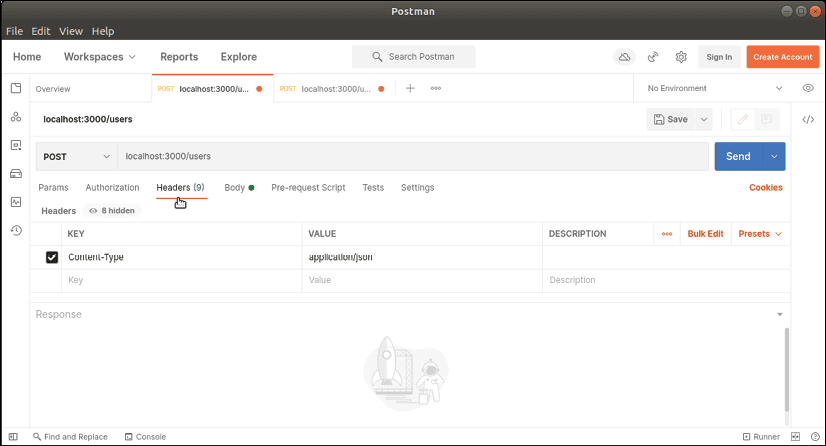
Task: Open the settings gear icon
Action: [681, 57]
